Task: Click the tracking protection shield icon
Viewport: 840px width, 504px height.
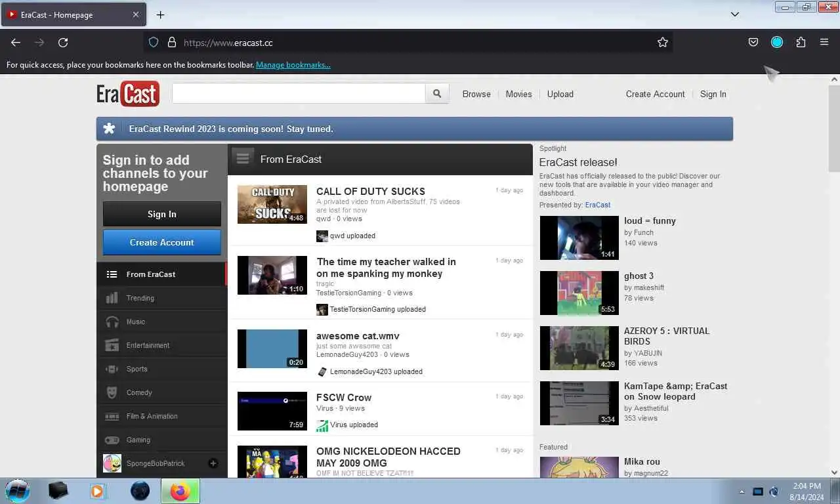Action: (x=154, y=42)
